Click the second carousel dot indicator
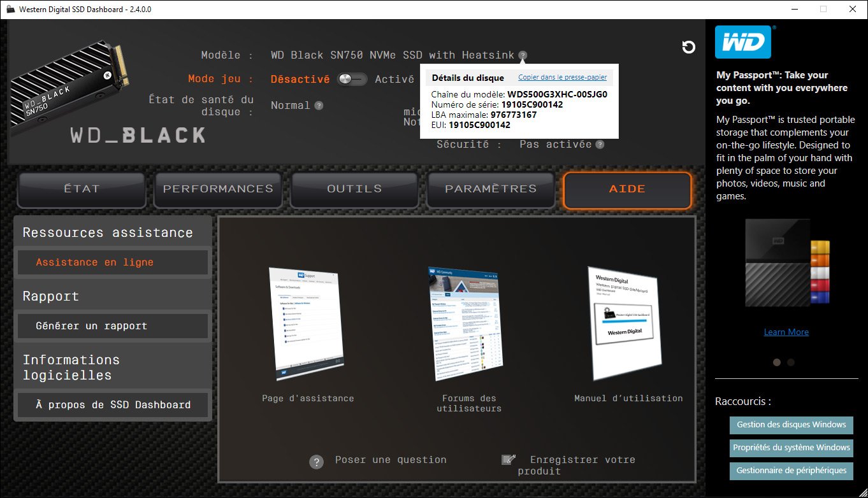 [791, 362]
